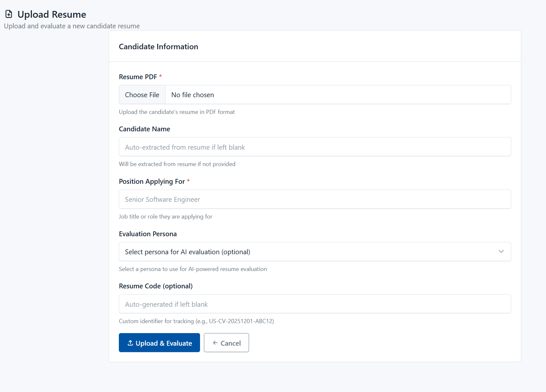Click the Resume Code (optional) label

click(156, 286)
